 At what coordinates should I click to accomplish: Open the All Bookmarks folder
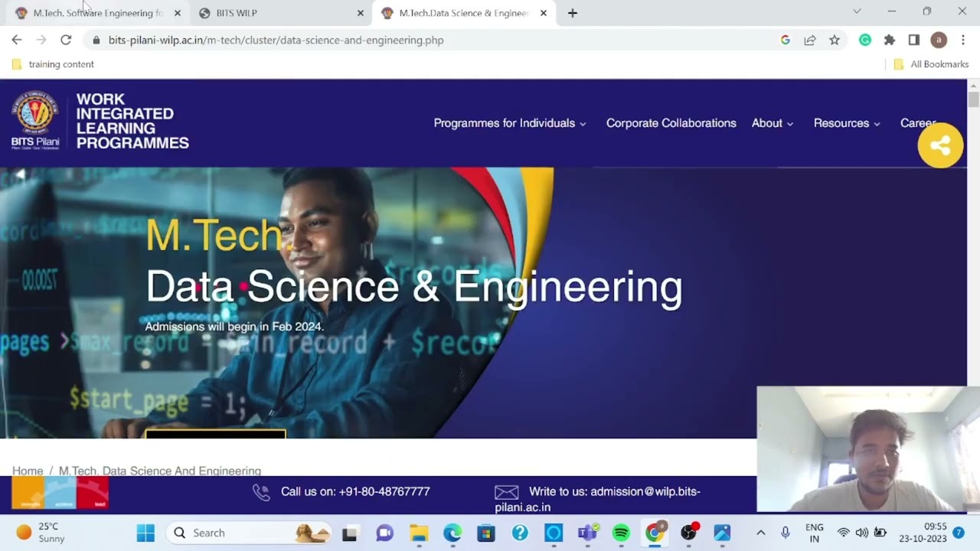pyautogui.click(x=932, y=64)
